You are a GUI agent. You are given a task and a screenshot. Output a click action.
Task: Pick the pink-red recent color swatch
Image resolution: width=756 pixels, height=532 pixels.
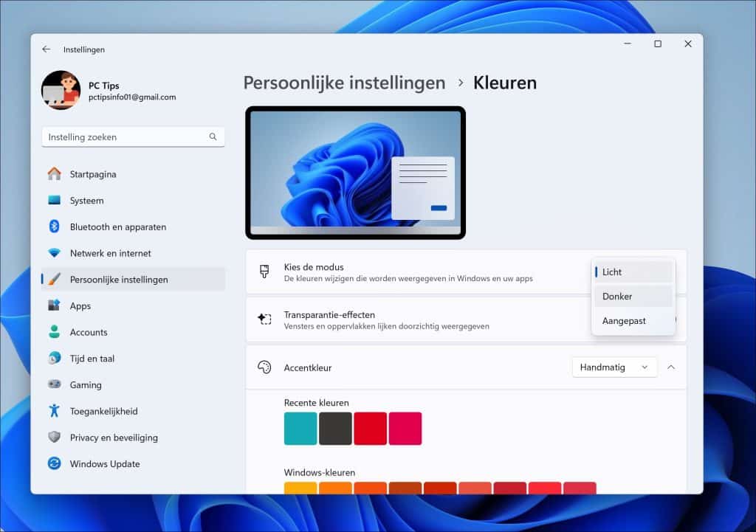pyautogui.click(x=405, y=428)
